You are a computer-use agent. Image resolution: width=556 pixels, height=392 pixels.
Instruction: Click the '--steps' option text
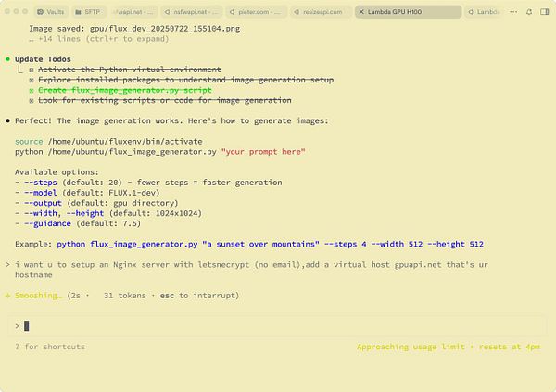(x=41, y=183)
